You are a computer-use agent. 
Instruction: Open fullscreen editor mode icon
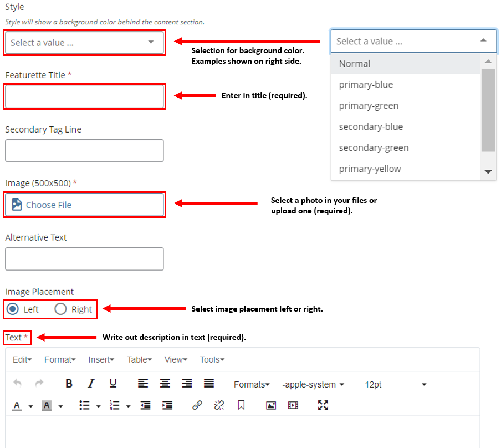point(323,405)
